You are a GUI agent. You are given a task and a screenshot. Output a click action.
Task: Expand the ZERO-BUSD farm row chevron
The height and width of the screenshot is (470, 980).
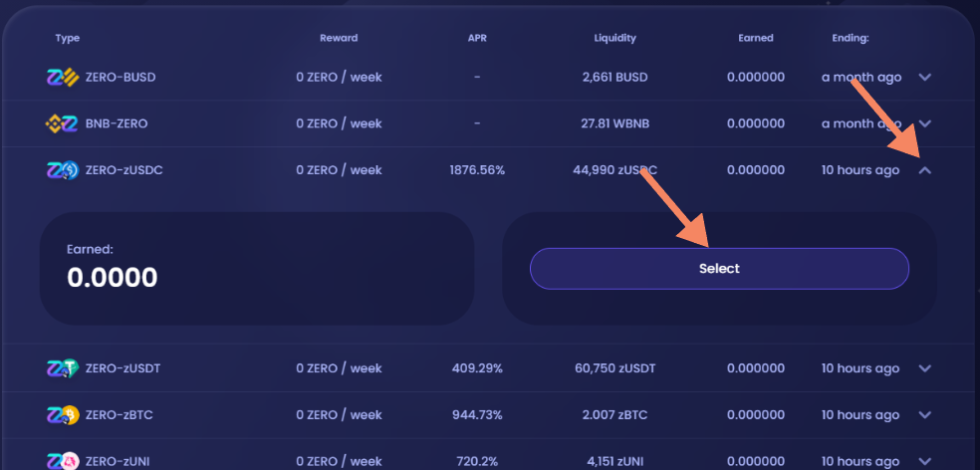(x=925, y=78)
